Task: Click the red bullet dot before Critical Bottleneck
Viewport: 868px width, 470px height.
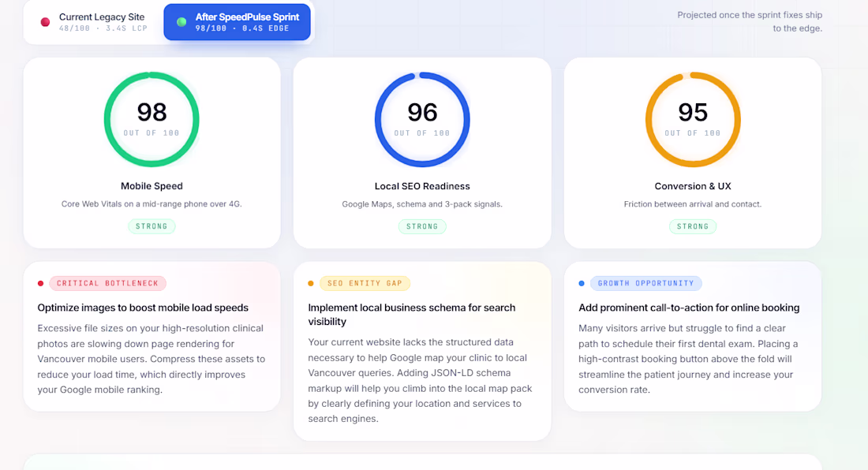Action: (x=40, y=284)
